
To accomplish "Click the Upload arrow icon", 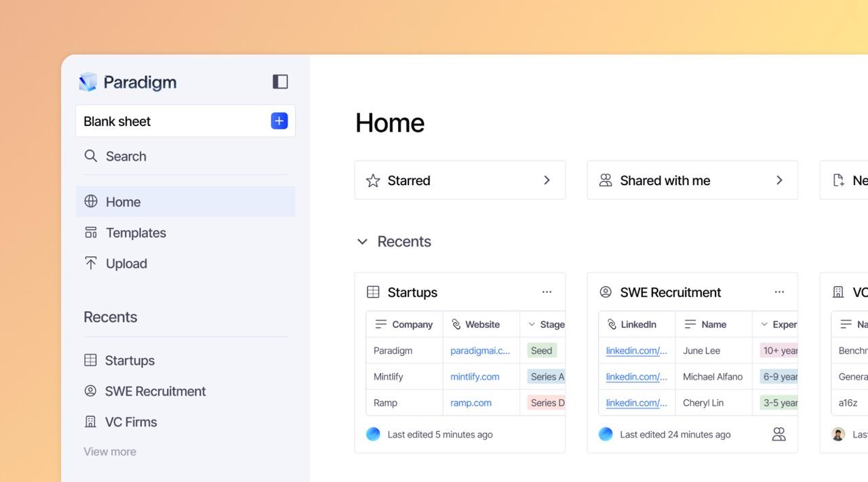I will [90, 264].
